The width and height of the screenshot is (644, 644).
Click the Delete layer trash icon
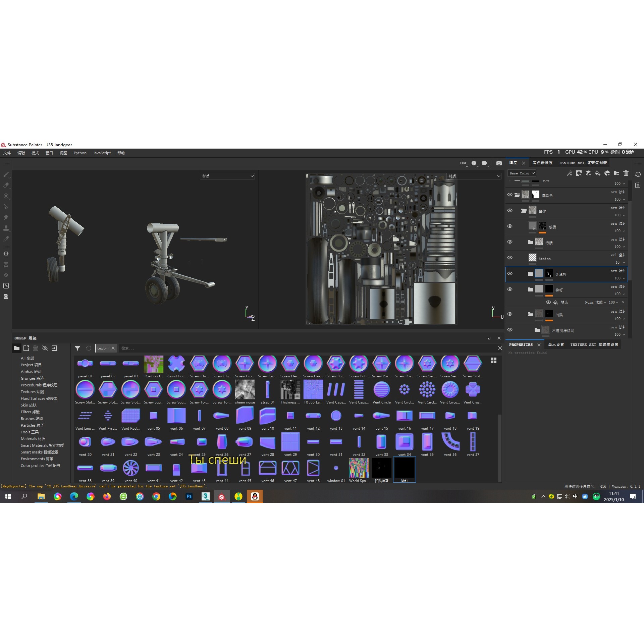pos(626,173)
